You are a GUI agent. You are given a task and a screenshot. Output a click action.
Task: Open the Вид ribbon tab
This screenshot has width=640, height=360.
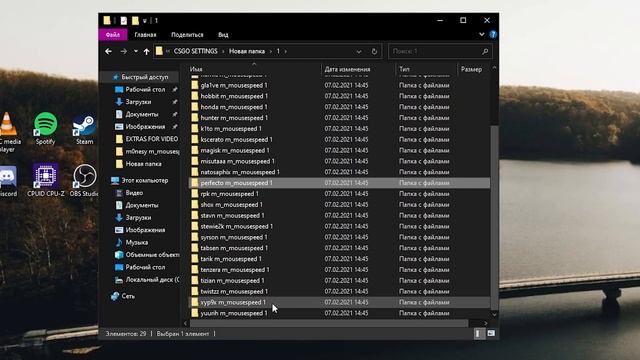pos(223,35)
